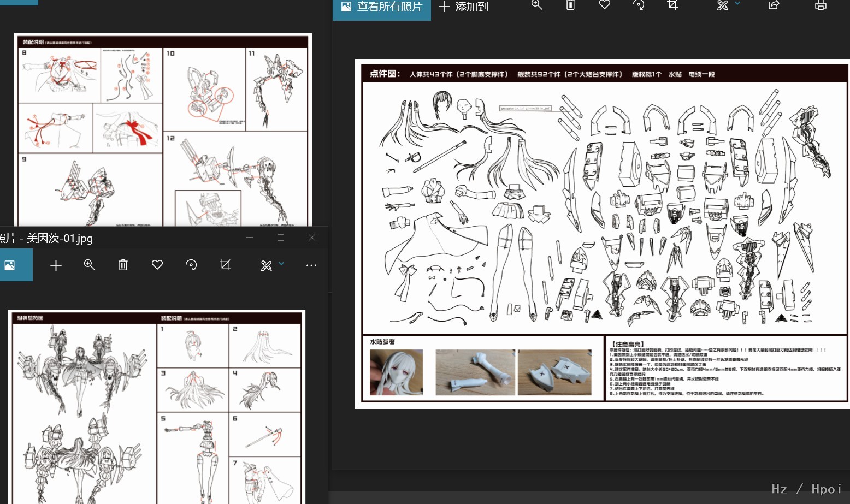Viewport: 850px width, 504px height.
Task: Delete the photo using right window trash icon
Action: (570, 5)
